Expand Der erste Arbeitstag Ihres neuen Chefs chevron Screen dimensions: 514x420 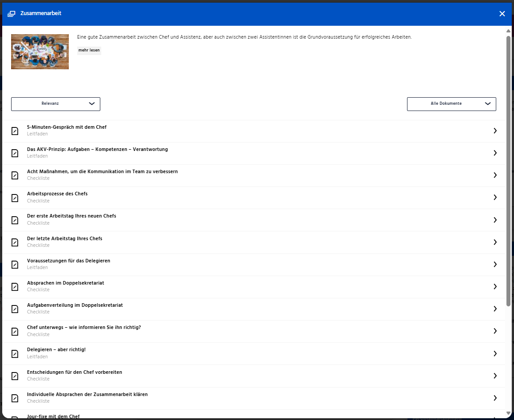(x=495, y=220)
